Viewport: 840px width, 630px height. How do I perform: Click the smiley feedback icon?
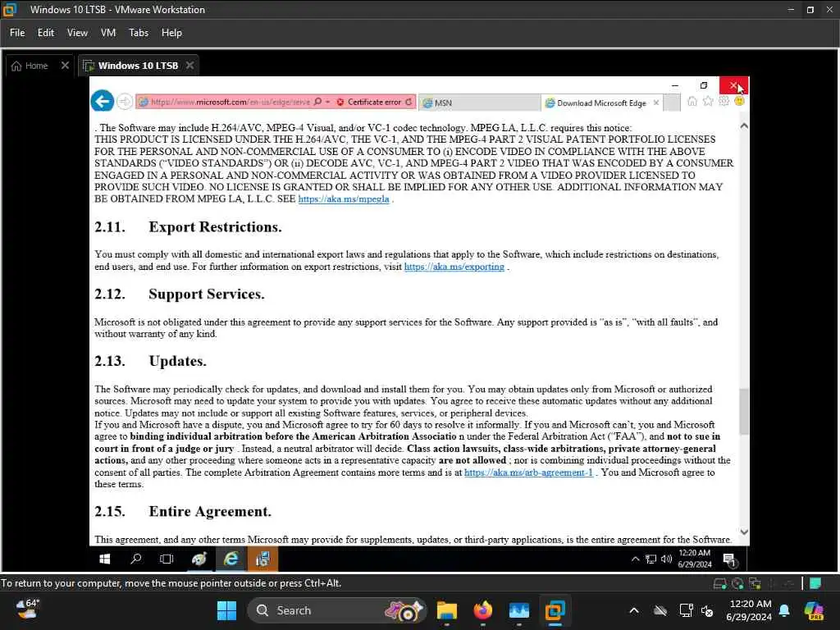[739, 101]
